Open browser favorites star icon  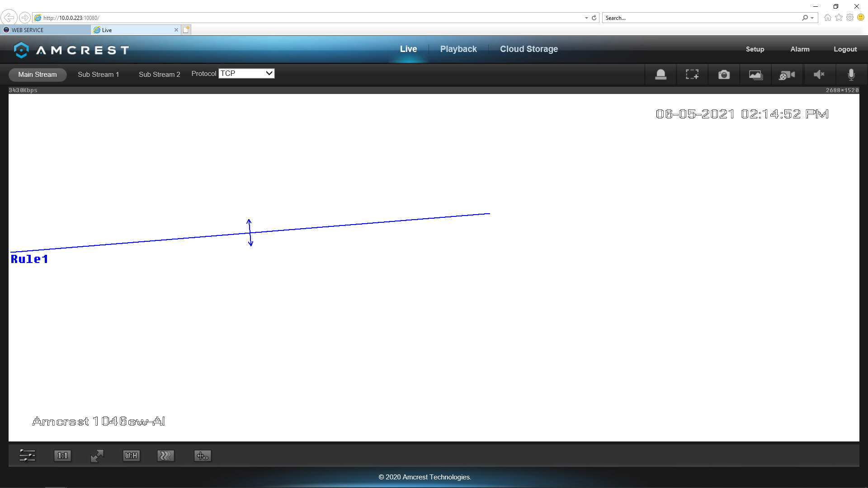click(839, 18)
